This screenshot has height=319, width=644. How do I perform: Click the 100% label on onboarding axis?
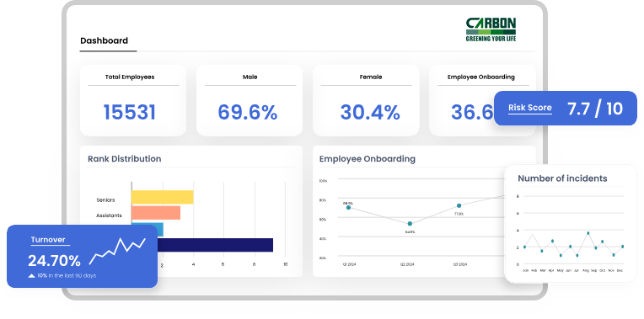[x=323, y=181]
